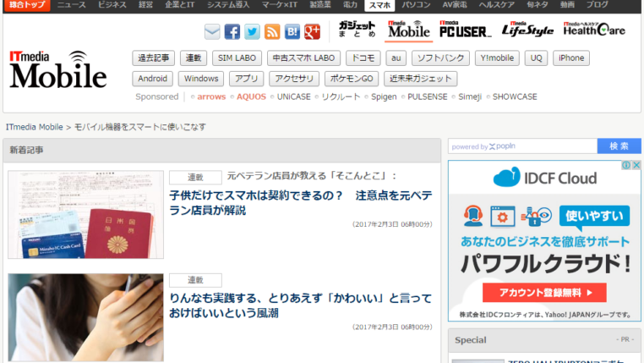Open the スマホ tab in top navigation
Image resolution: width=644 pixels, height=363 pixels.
379,5
